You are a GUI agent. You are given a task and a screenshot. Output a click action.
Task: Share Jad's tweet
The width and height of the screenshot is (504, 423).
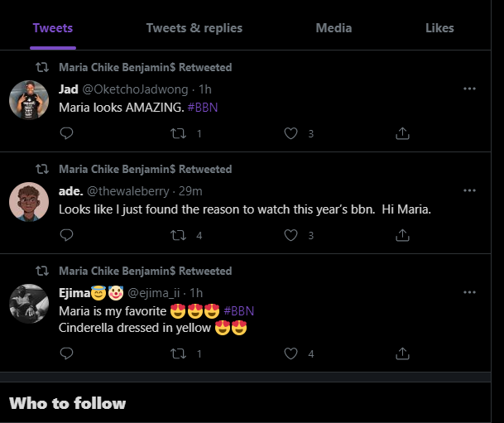[402, 133]
